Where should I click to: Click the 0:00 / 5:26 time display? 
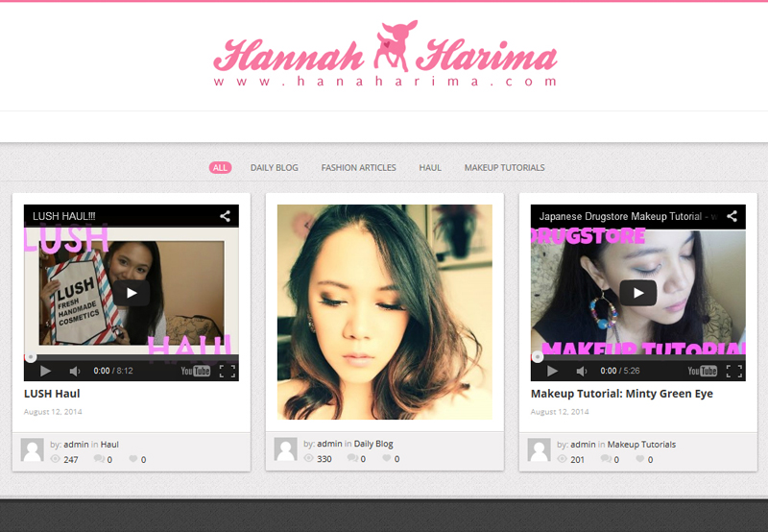(620, 371)
